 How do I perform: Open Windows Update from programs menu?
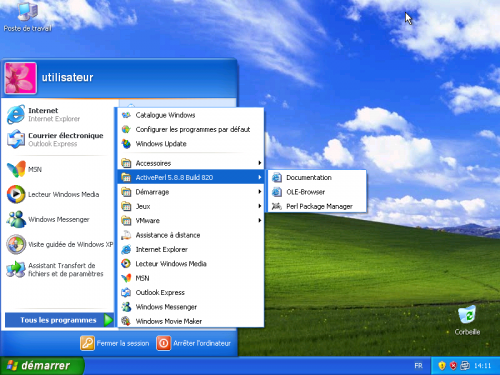pos(191,144)
